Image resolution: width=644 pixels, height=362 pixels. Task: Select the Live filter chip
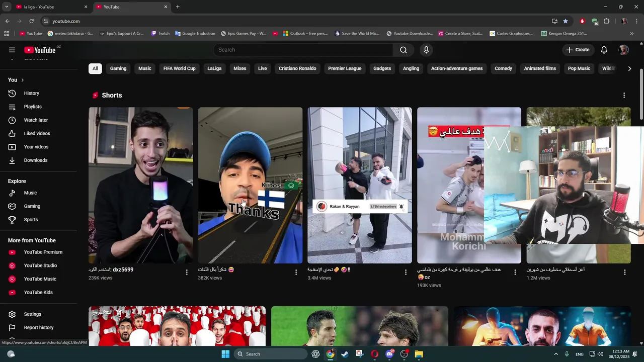[x=263, y=68]
